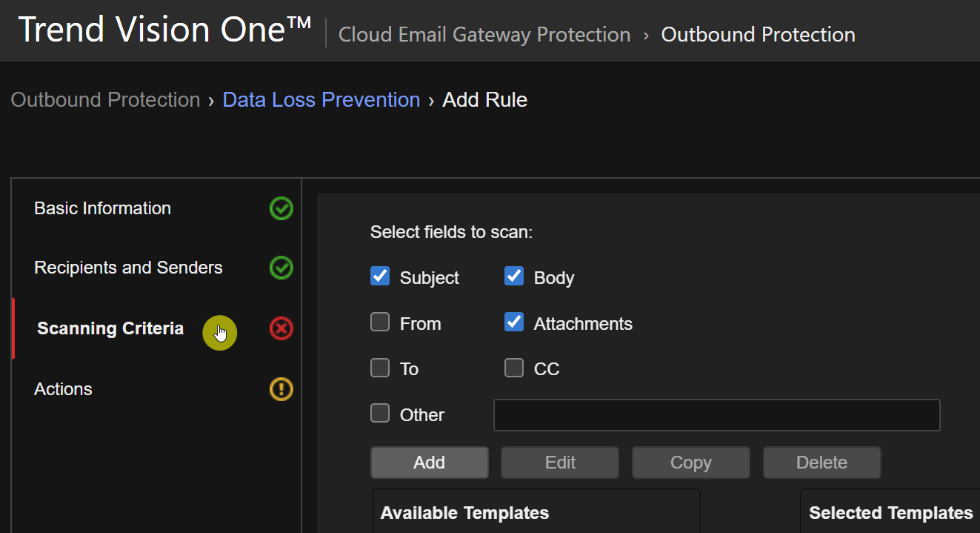The image size is (980, 533).
Task: Tick the To field checkbox
Action: coord(380,368)
